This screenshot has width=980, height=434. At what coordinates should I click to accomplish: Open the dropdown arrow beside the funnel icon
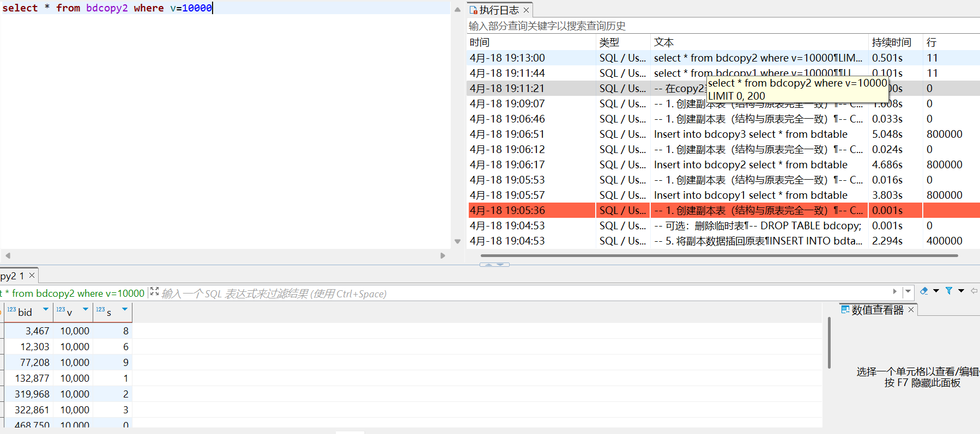pos(961,291)
